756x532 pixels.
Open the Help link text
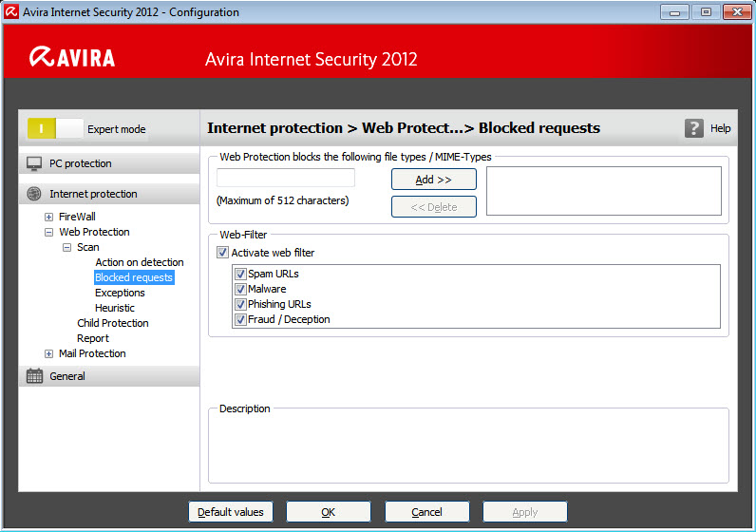tap(720, 128)
